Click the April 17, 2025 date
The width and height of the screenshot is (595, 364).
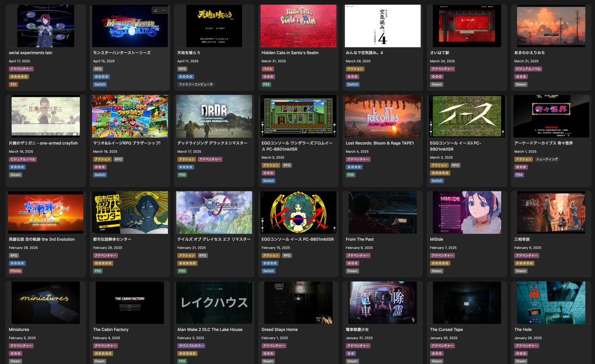pyautogui.click(x=19, y=61)
